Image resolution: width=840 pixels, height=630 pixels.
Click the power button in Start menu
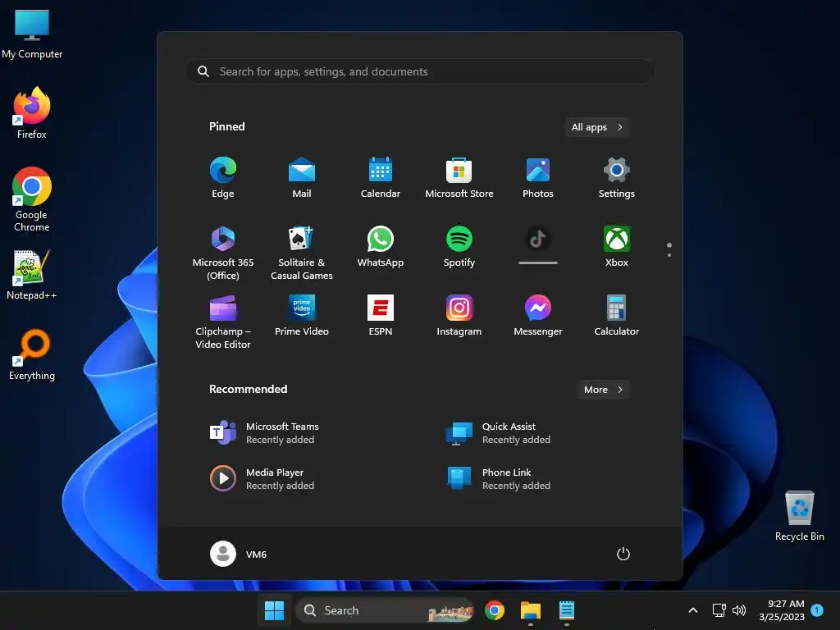pos(623,554)
